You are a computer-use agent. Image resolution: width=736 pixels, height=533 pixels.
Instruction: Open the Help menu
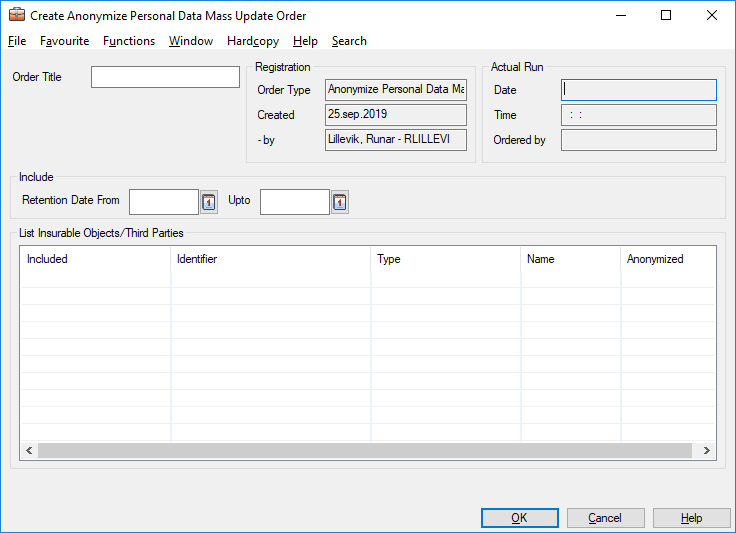305,41
